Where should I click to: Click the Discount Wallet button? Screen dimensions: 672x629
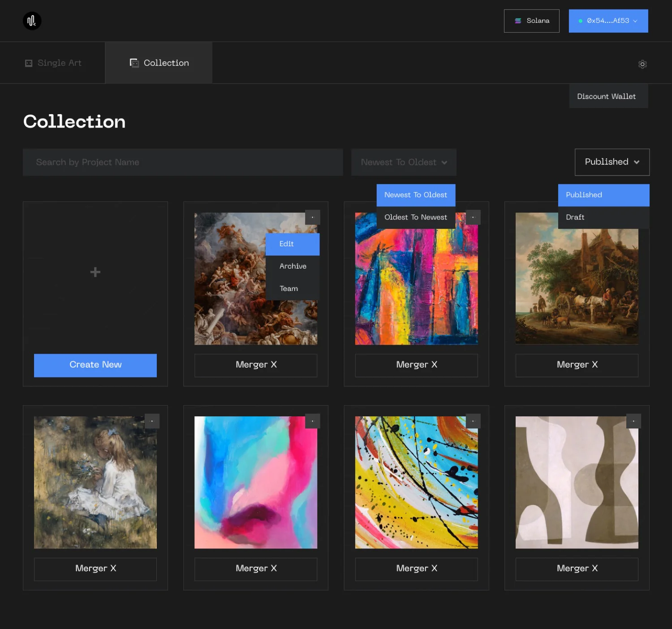pos(608,96)
